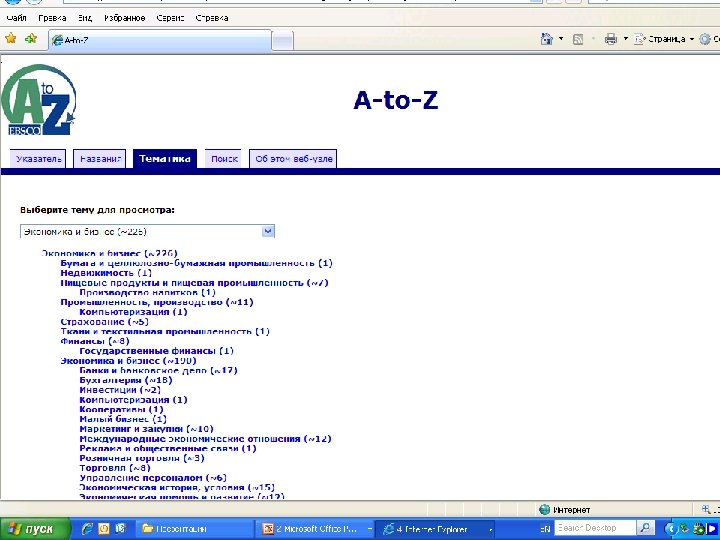Open the Страница toolbar menu
This screenshot has width=720, height=540.
[664, 39]
